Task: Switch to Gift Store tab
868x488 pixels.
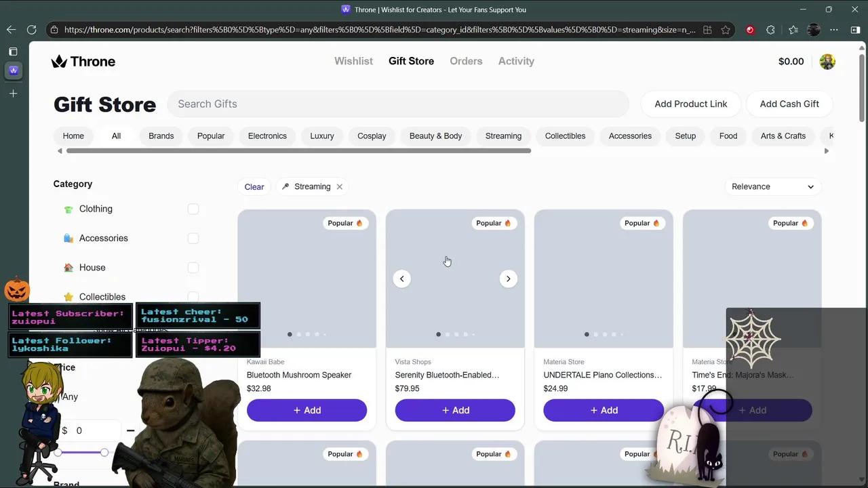Action: pyautogui.click(x=411, y=61)
